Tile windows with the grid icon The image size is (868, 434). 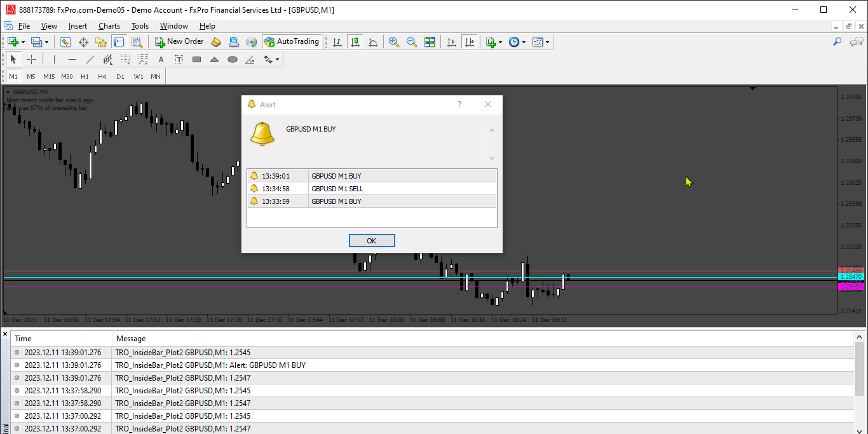click(x=430, y=42)
